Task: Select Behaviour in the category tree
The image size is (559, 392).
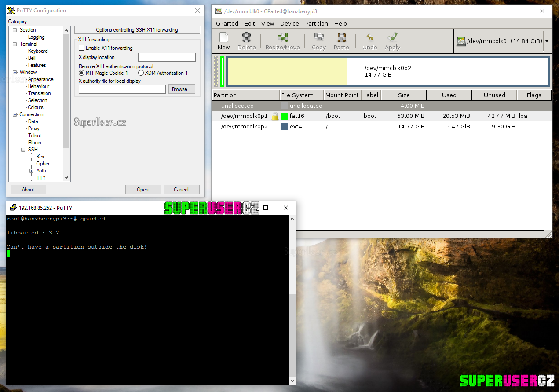Action: point(39,86)
